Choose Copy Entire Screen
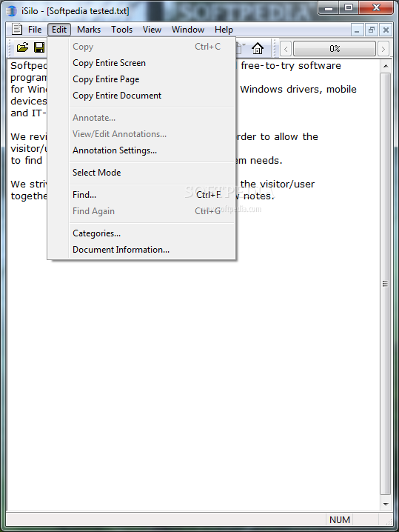The image size is (399, 532). click(141, 63)
